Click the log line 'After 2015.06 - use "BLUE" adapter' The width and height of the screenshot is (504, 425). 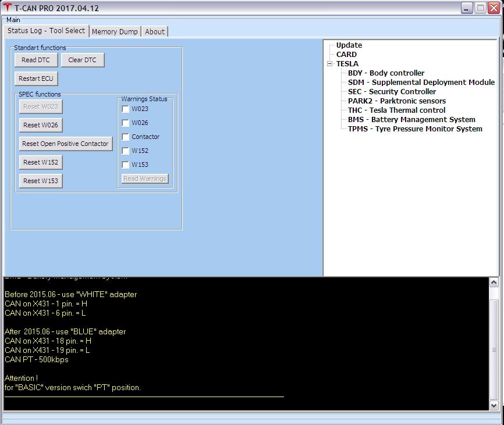tap(65, 332)
